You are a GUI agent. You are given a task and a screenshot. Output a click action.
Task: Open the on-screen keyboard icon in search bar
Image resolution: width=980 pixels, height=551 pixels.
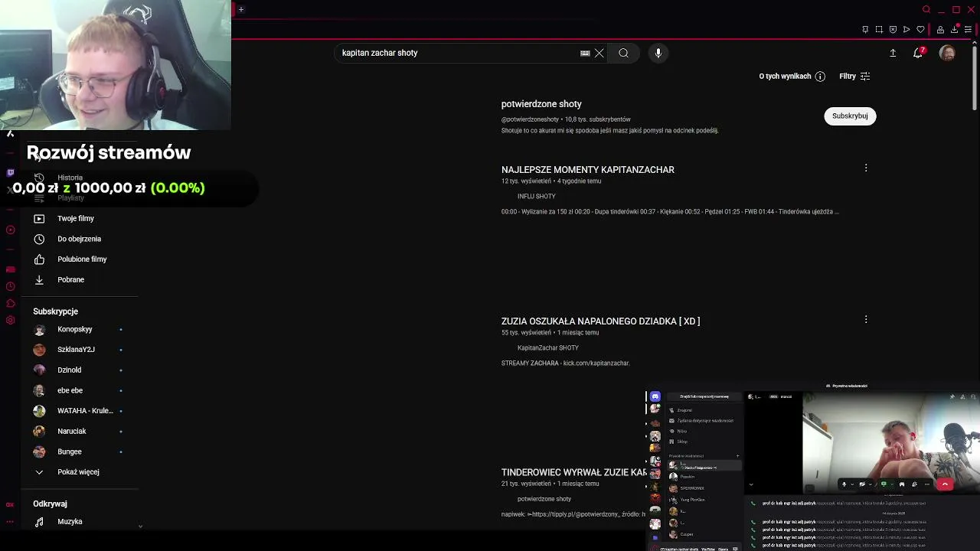pyautogui.click(x=585, y=53)
